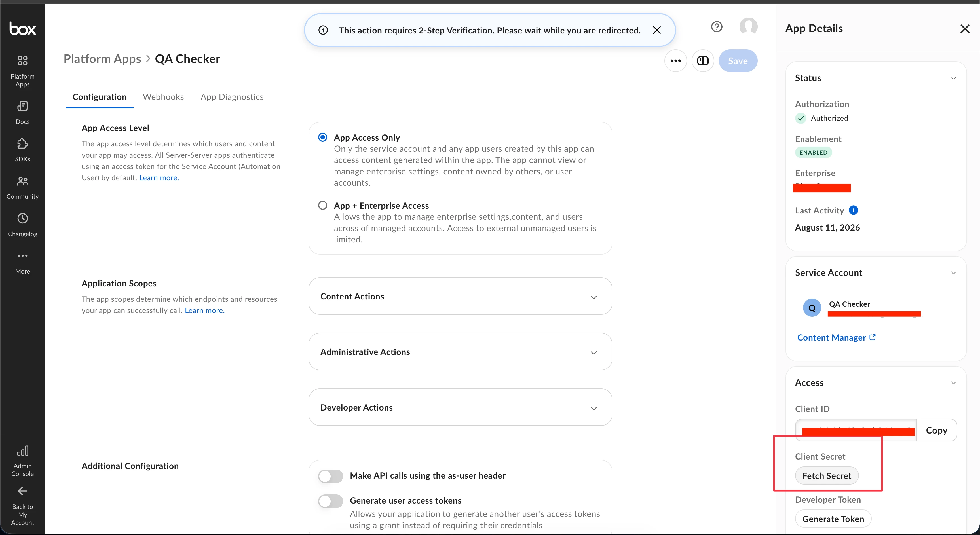Image resolution: width=980 pixels, height=535 pixels.
Task: Click the Box logo
Action: click(22, 29)
